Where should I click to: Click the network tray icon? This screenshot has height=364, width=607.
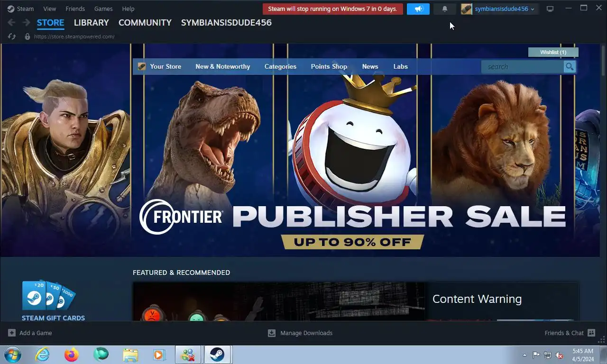click(x=548, y=355)
